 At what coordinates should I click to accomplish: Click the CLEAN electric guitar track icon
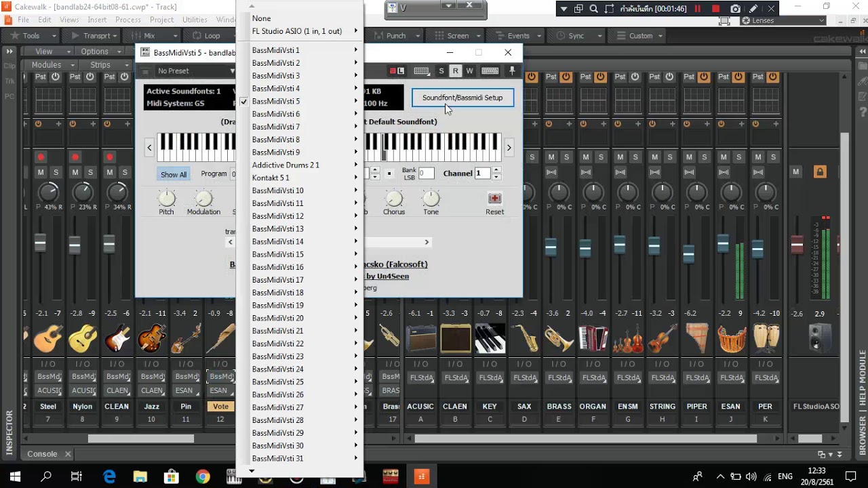point(117,339)
